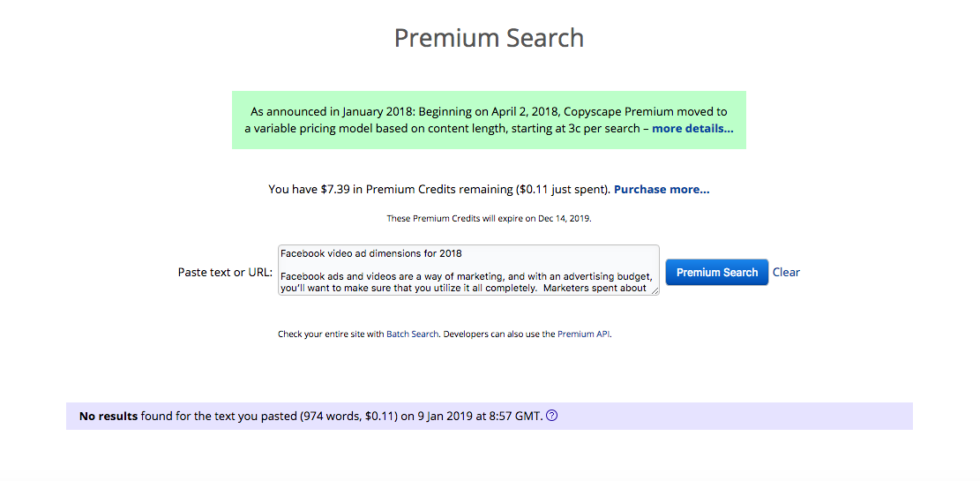Click '974 words, $0.11' in results bar
The width and height of the screenshot is (980, 481).
[348, 416]
